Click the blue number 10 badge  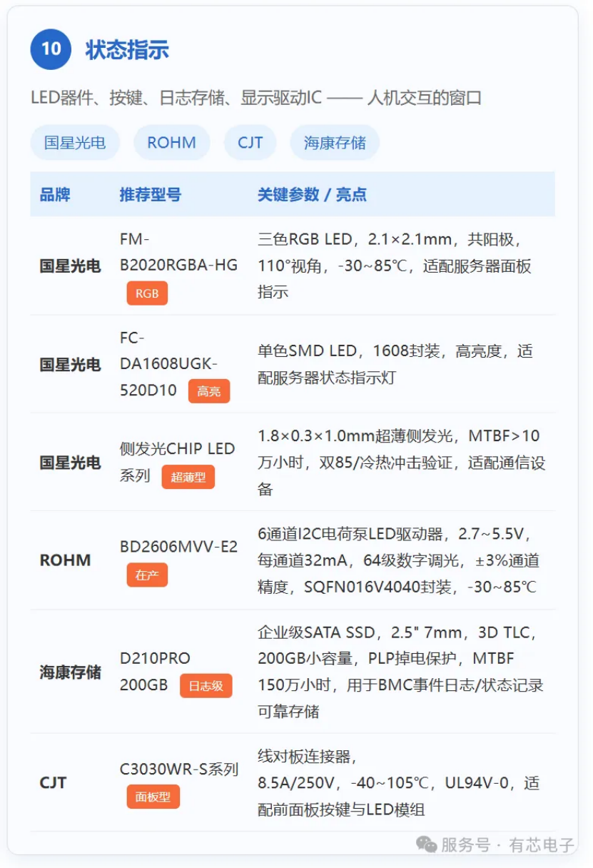click(x=51, y=49)
